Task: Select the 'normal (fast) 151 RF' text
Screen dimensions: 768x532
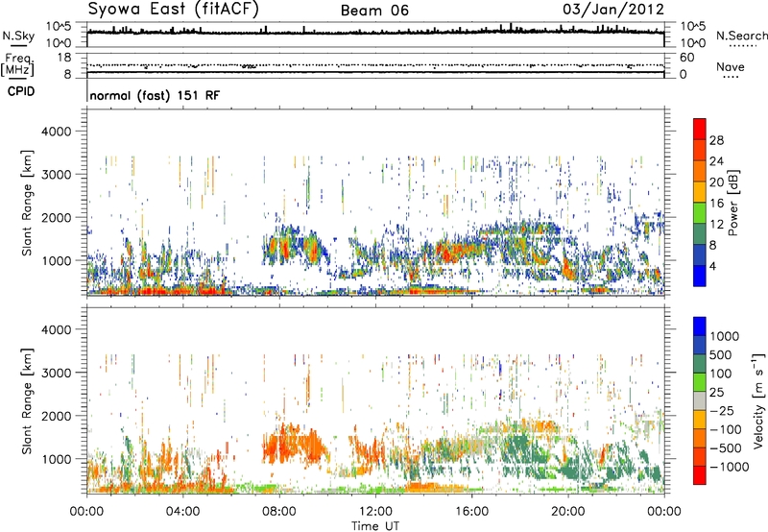Action: 155,95
